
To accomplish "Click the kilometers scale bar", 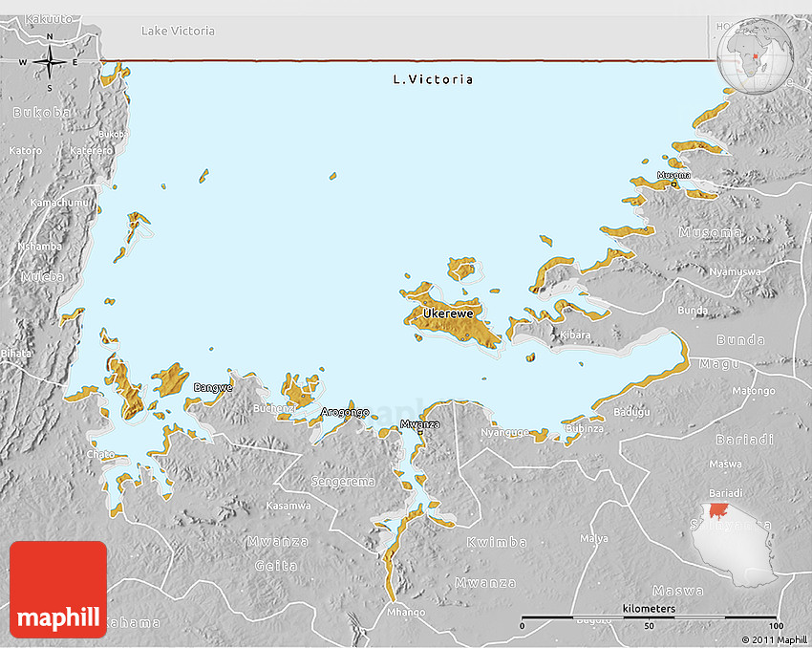I will pos(648,617).
